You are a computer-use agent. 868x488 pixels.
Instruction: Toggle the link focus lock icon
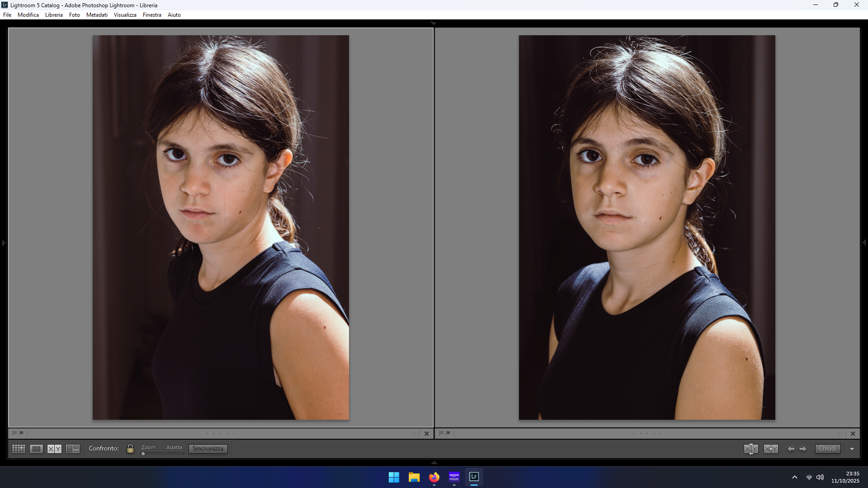(x=130, y=449)
